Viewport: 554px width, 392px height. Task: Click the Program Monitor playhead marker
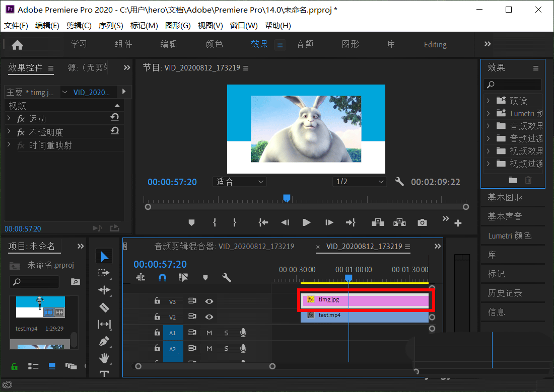(287, 198)
